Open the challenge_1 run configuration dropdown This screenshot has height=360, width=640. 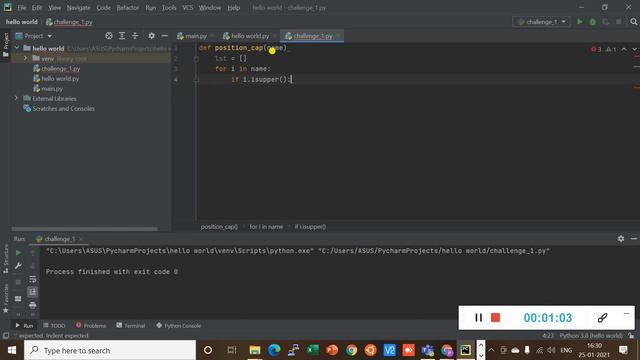pos(541,22)
